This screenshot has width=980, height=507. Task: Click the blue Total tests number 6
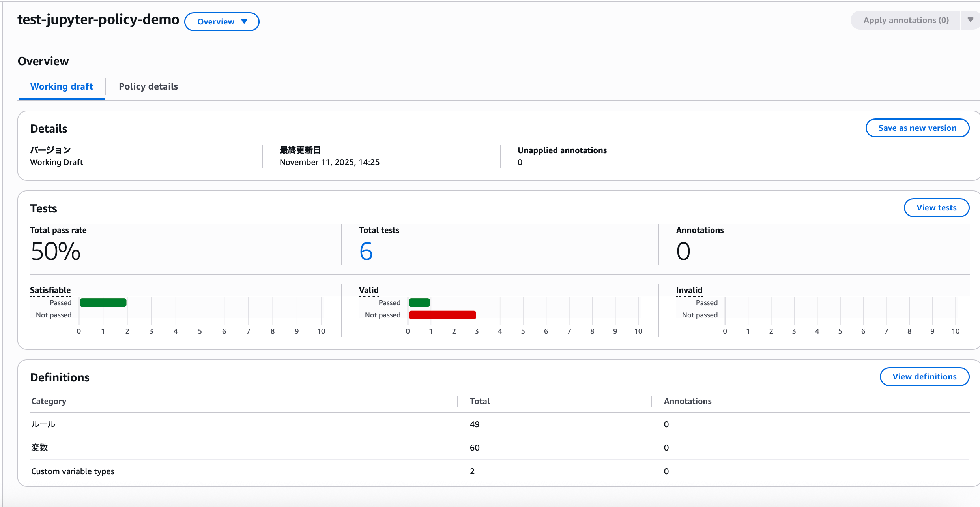pos(366,252)
